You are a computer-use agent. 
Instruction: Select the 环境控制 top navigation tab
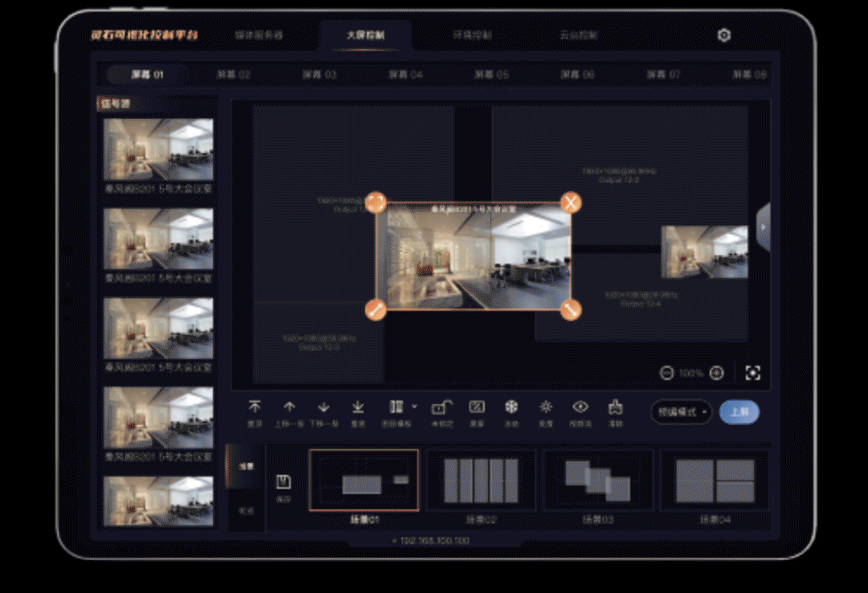(472, 36)
